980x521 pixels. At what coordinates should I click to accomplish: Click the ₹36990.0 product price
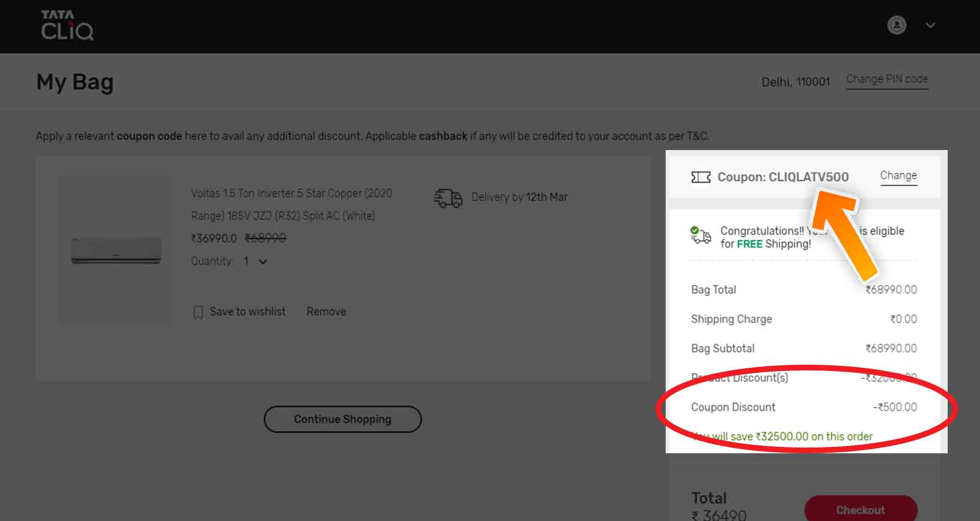214,238
